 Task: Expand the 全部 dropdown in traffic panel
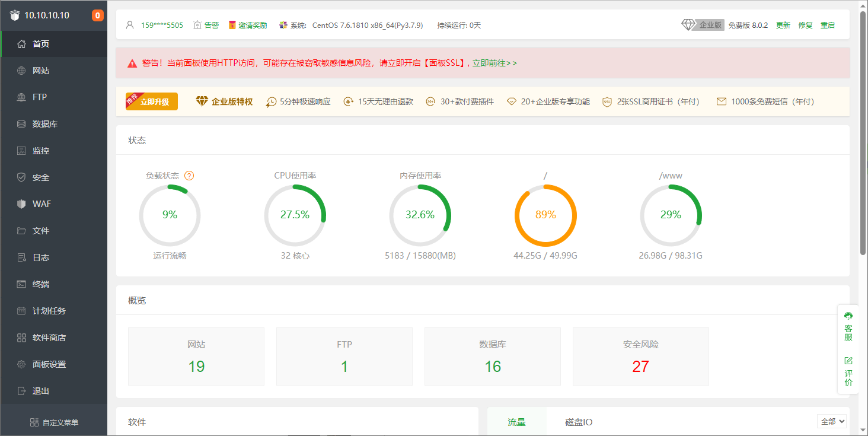[x=832, y=421]
